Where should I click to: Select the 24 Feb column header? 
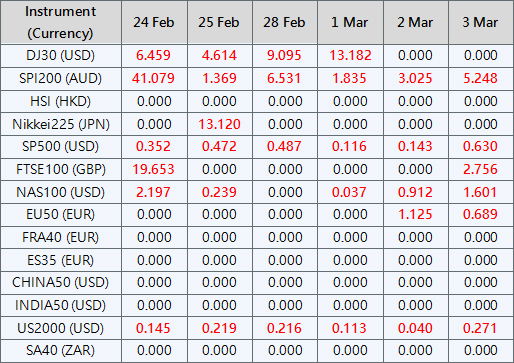(154, 22)
